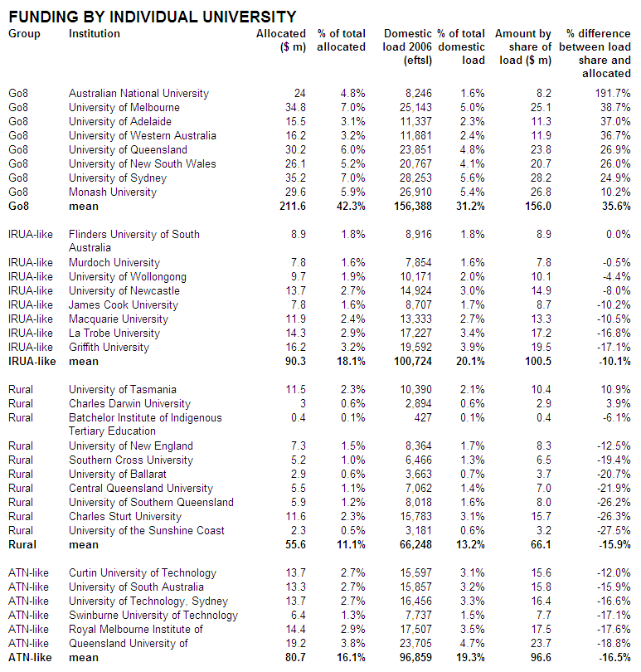641x672 pixels.
Task: Click 'Queensland University of' institution name
Action: (129, 644)
